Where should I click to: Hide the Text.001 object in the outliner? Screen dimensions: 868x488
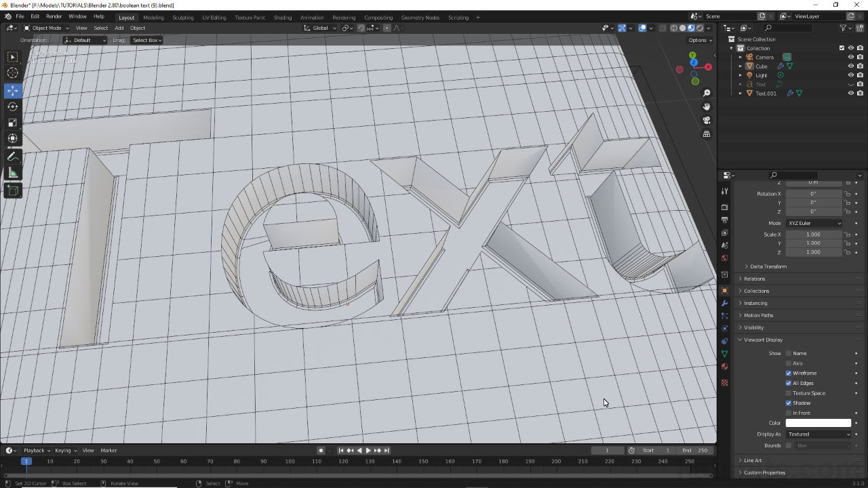[x=850, y=93]
